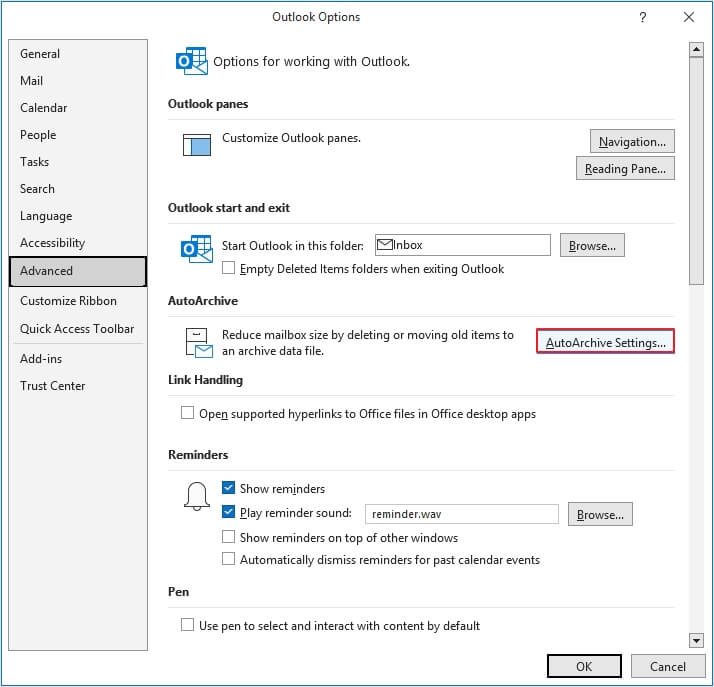The width and height of the screenshot is (714, 687).
Task: Open Quick Access Toolbar category
Action: (x=78, y=329)
